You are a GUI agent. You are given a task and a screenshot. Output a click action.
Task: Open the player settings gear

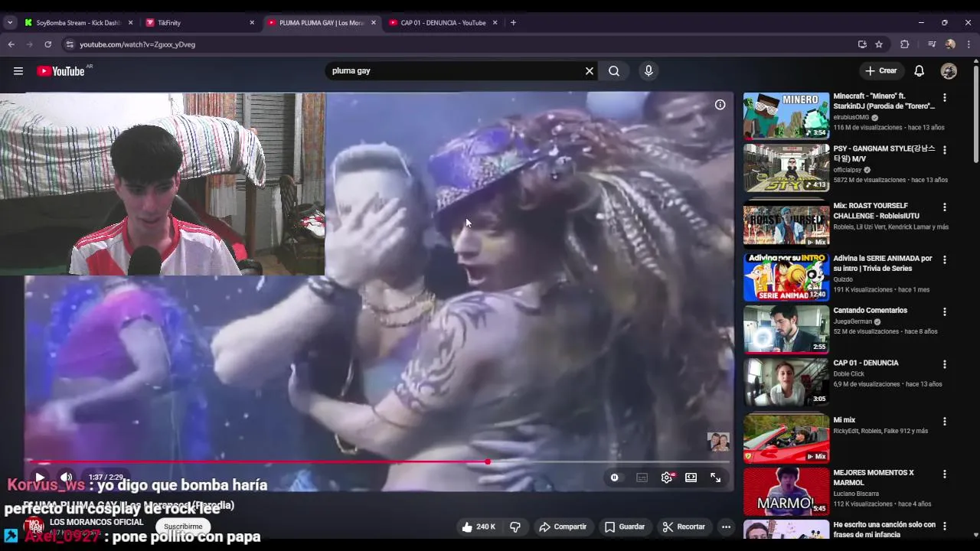pyautogui.click(x=667, y=478)
